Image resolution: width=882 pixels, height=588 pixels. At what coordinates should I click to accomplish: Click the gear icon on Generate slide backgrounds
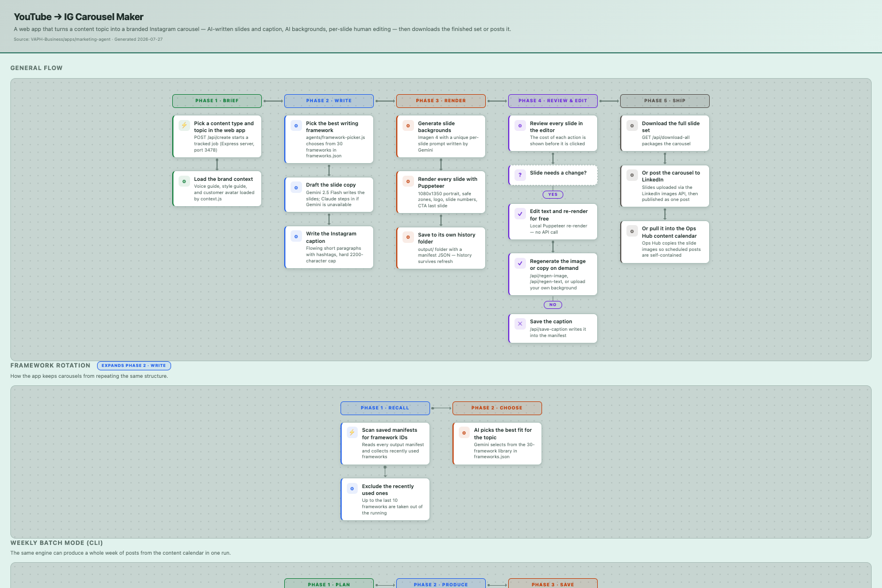click(408, 125)
